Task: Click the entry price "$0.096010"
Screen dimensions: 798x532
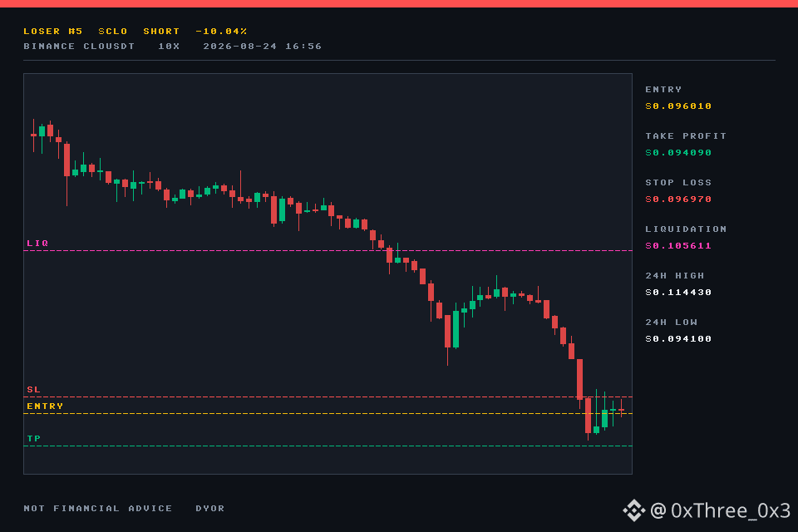Action: (678, 106)
